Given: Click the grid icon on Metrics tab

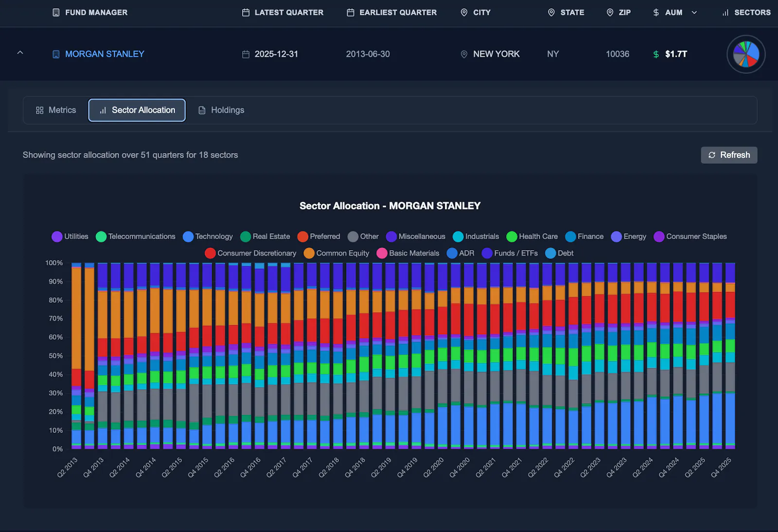Looking at the screenshot, I should tap(40, 110).
